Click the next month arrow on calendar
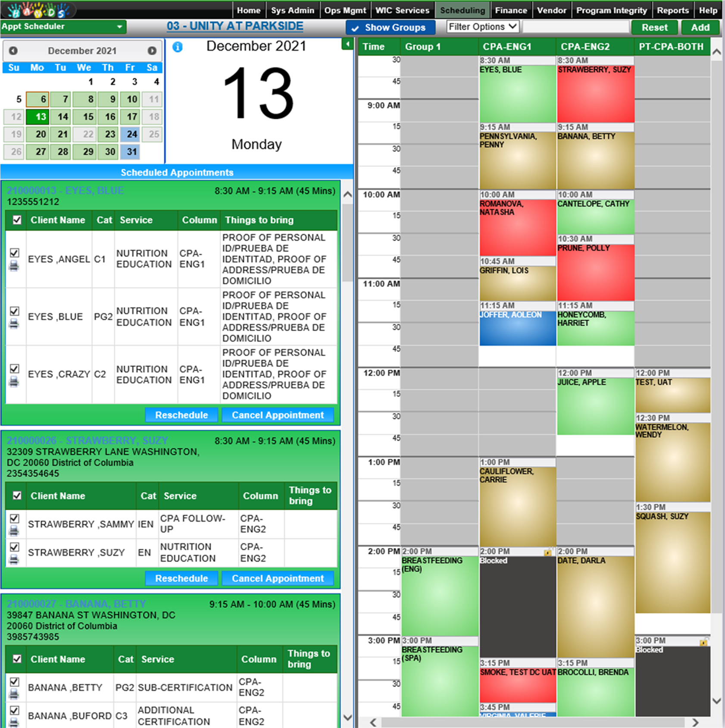Viewport: 725px width, 728px height. pos(152,50)
